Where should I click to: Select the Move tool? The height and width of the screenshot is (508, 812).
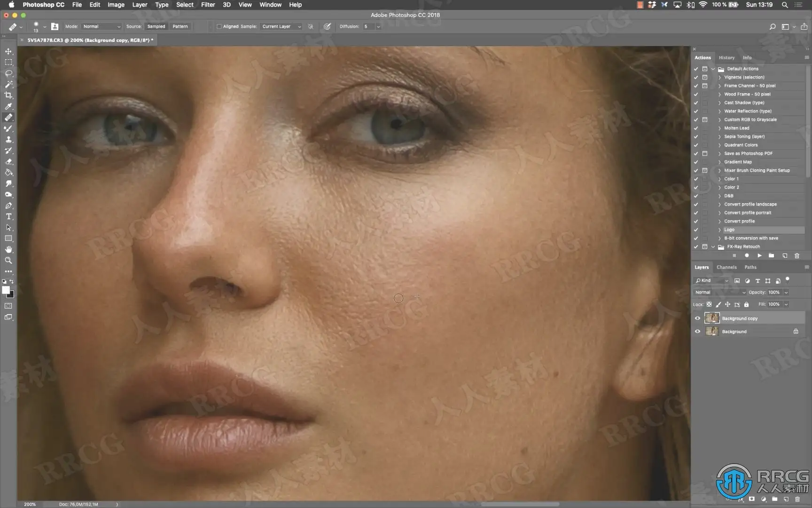pyautogui.click(x=8, y=51)
